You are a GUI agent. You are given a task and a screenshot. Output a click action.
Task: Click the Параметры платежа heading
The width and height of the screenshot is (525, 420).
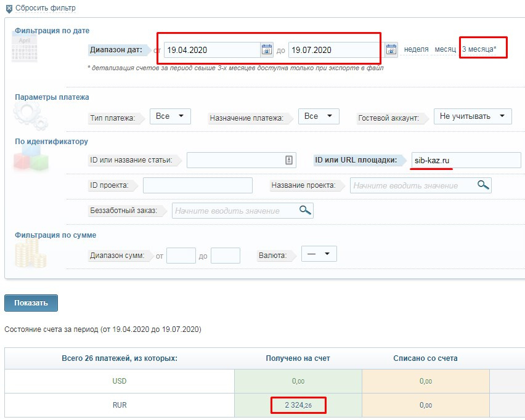point(52,97)
